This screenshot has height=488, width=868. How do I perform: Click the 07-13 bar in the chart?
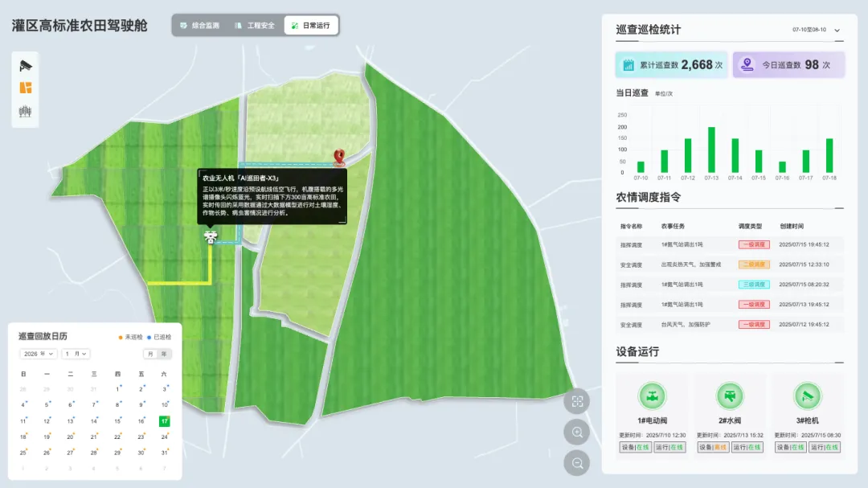(x=711, y=150)
